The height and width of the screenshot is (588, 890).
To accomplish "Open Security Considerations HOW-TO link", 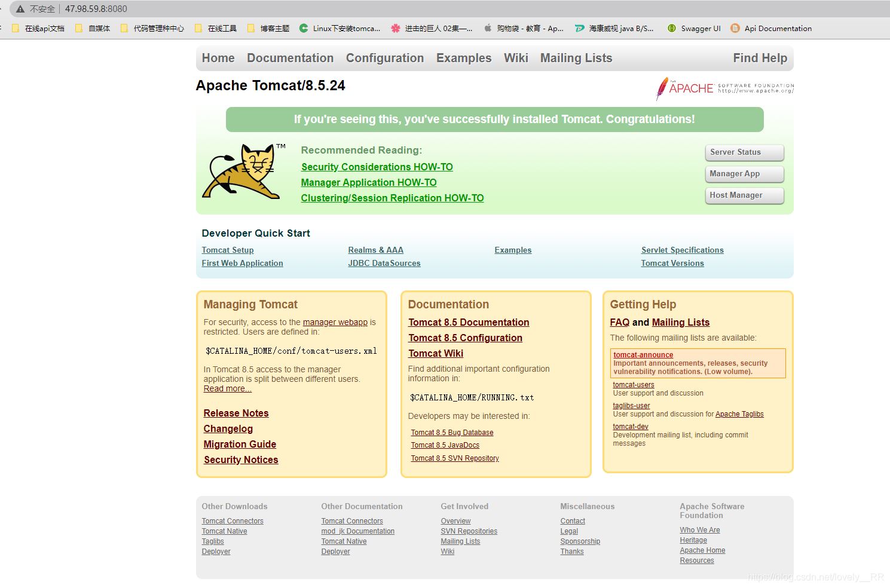I will click(x=377, y=167).
